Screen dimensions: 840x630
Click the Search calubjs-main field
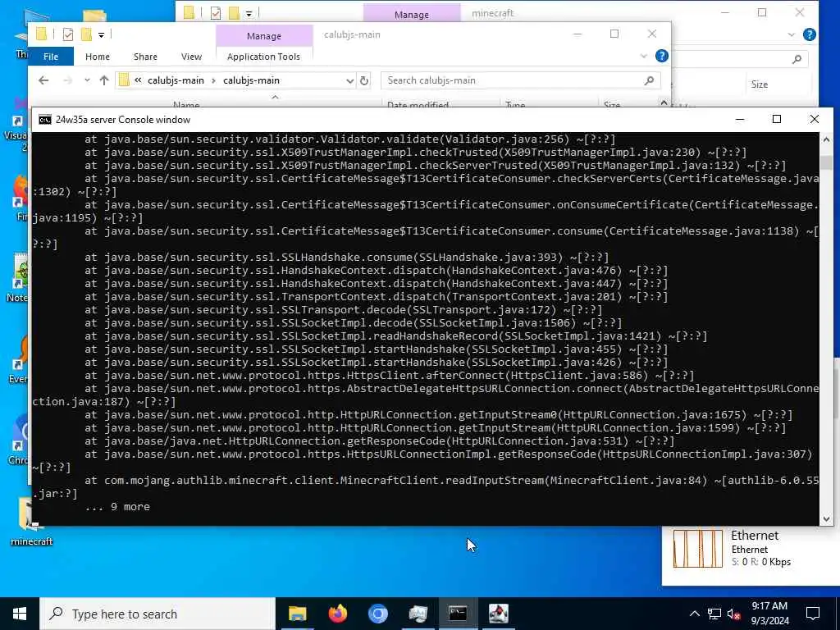[514, 80]
